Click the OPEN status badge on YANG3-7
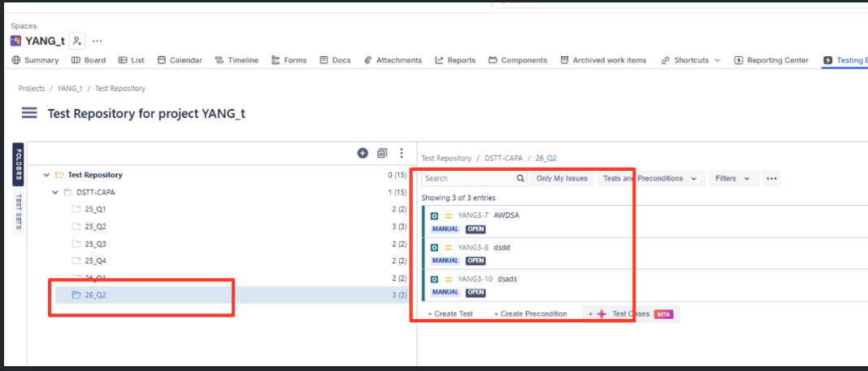 coord(475,229)
